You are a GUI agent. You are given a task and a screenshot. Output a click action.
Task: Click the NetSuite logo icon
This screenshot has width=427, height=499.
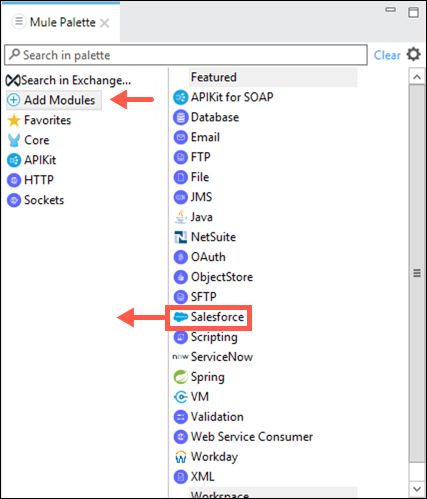(181, 237)
